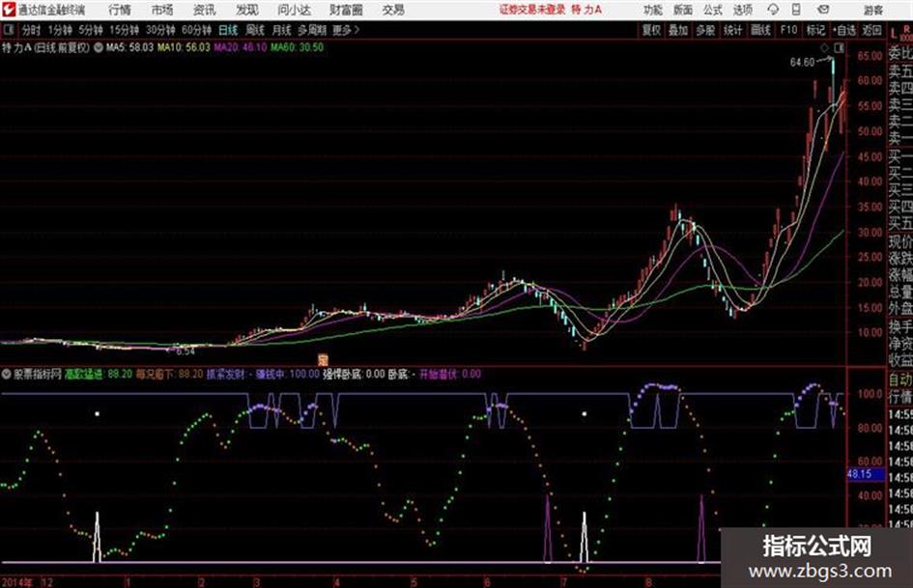This screenshot has height=588, width=913.
Task: Click the F10 company info button
Action: pyautogui.click(x=789, y=30)
